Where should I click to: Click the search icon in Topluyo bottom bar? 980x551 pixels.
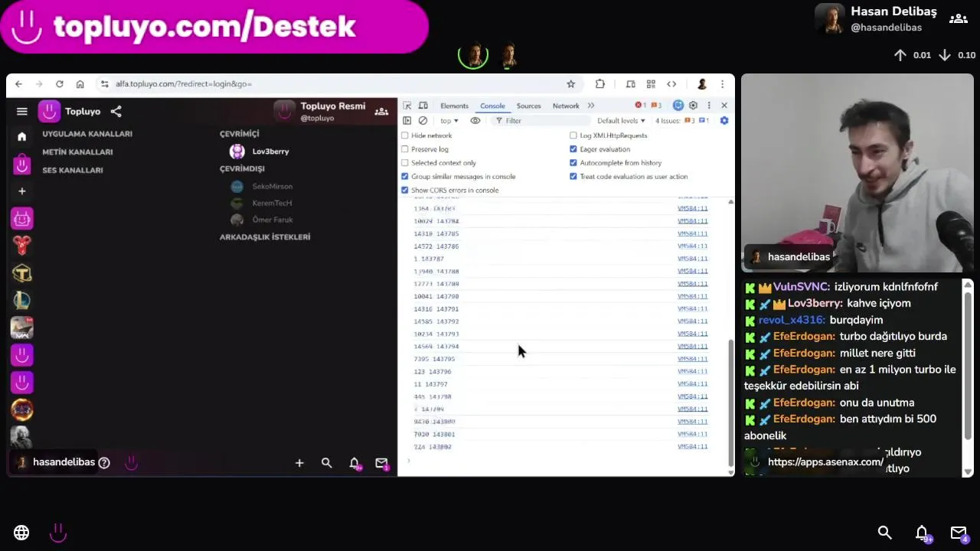coord(326,463)
